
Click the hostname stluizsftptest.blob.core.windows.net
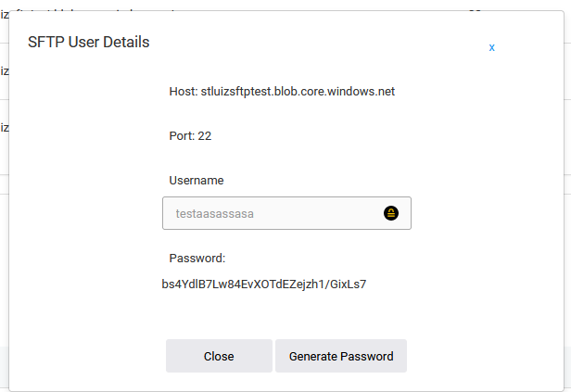point(297,92)
